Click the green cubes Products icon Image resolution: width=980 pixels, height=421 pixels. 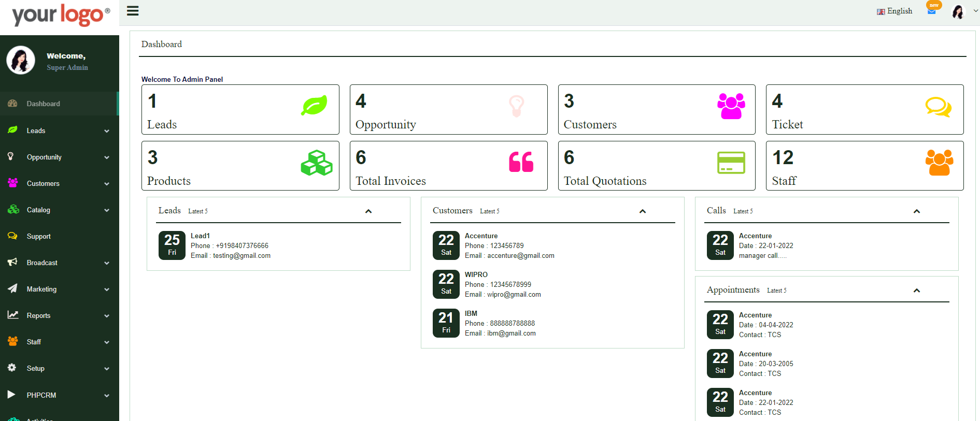click(317, 163)
